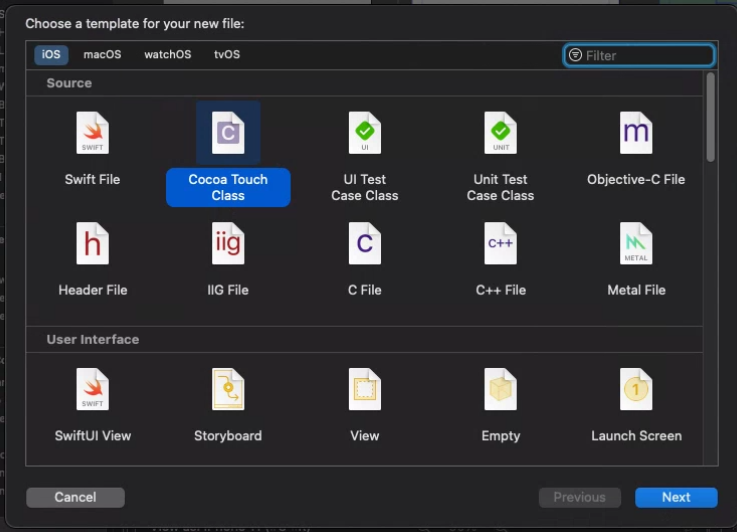Screen dimensions: 737x532
Task: Click the template list vertical scrollbar
Action: click(x=711, y=117)
